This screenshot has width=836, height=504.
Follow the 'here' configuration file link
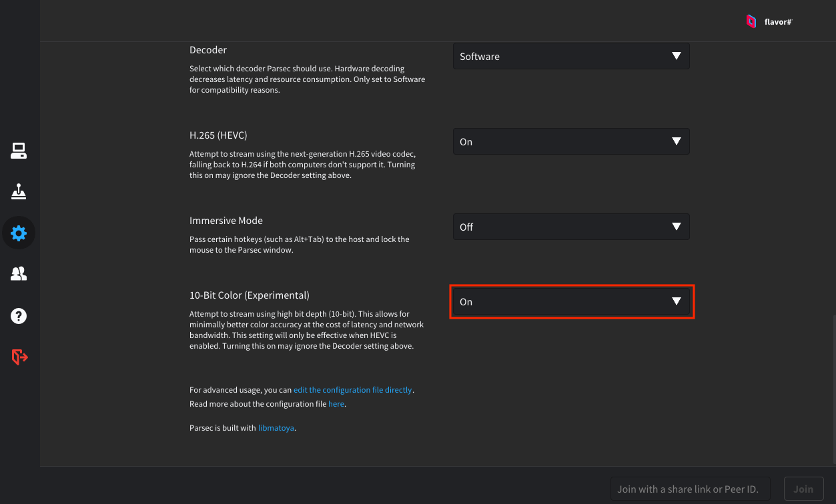pos(336,404)
